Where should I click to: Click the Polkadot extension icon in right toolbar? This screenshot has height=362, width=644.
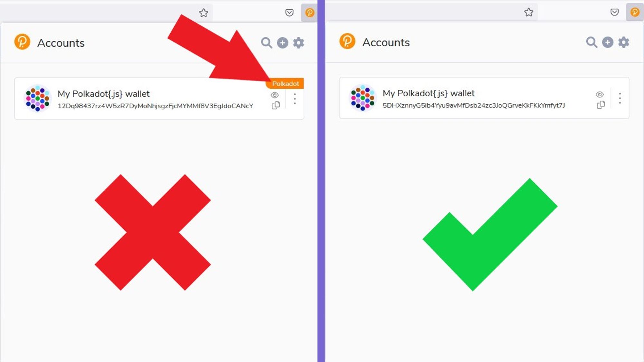(x=635, y=12)
